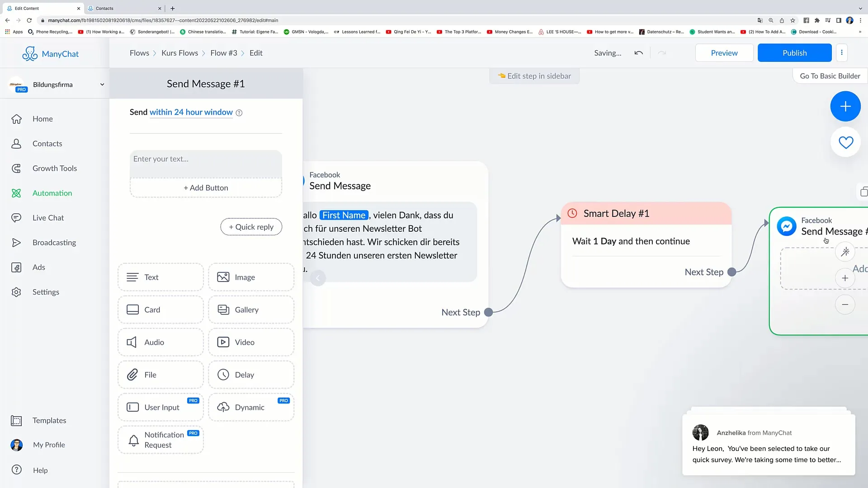This screenshot has width=868, height=488.
Task: Open Contacts from the sidebar
Action: (47, 144)
